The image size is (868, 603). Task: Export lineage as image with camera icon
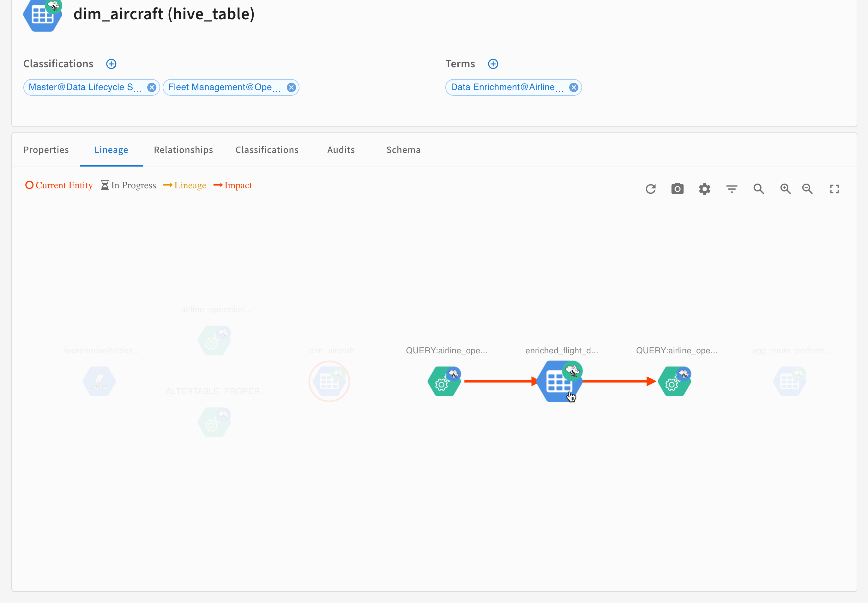click(677, 189)
